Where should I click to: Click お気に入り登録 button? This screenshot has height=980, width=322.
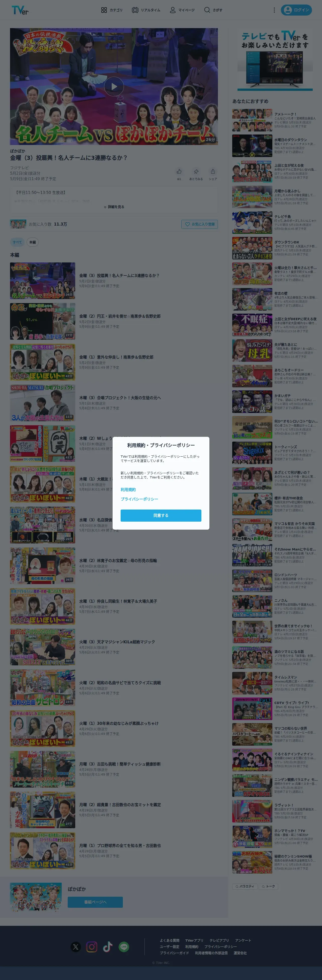(x=200, y=225)
